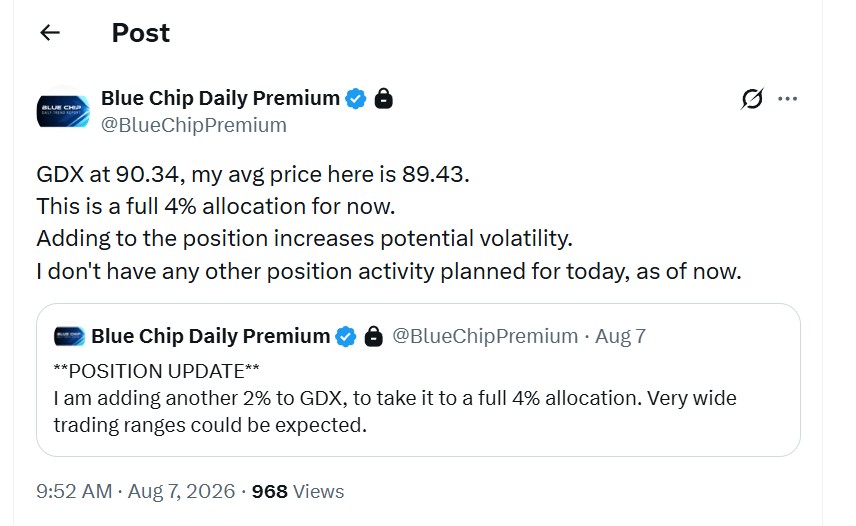
Task: Click the 9:52 AM · Aug 7, 2026 timestamp
Action: click(x=135, y=491)
